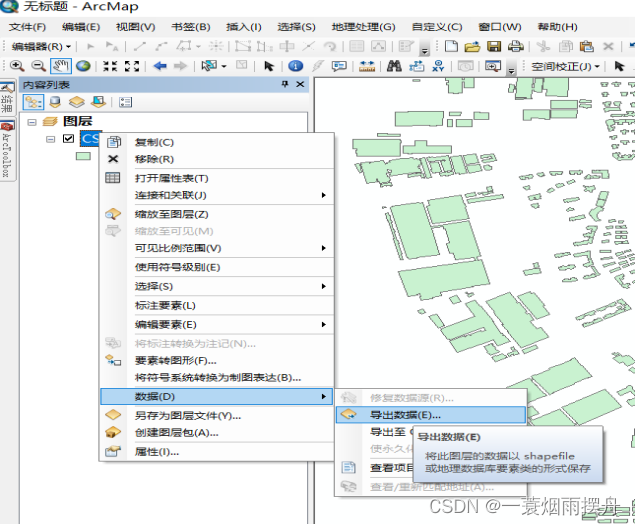Open the 自定义(C) menu
Screen dimensions: 636x525
pos(437,27)
